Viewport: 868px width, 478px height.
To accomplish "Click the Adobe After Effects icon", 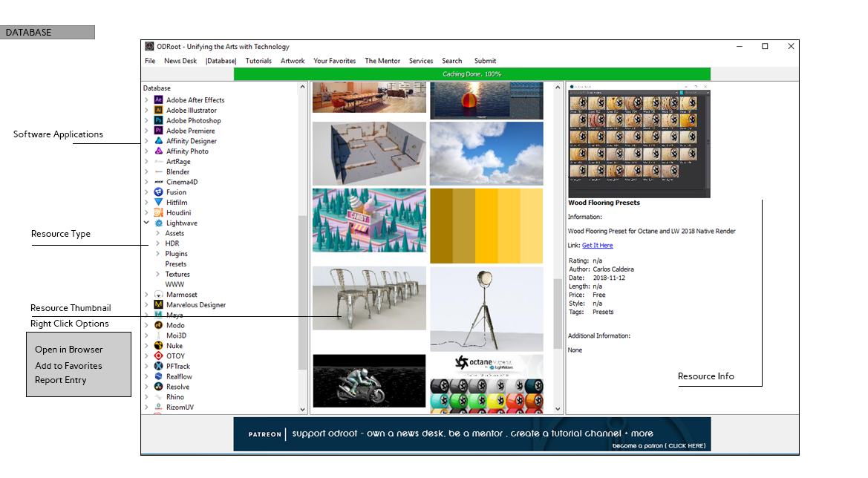I will click(159, 100).
